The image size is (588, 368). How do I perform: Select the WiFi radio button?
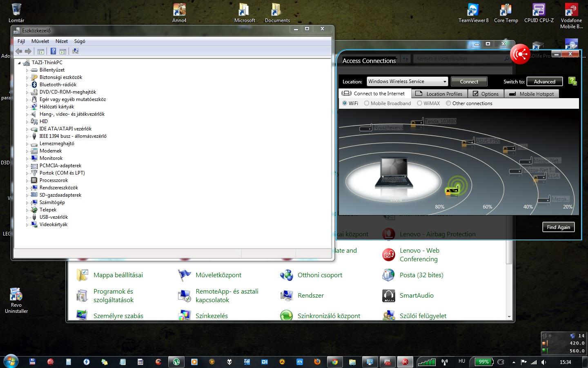click(345, 103)
